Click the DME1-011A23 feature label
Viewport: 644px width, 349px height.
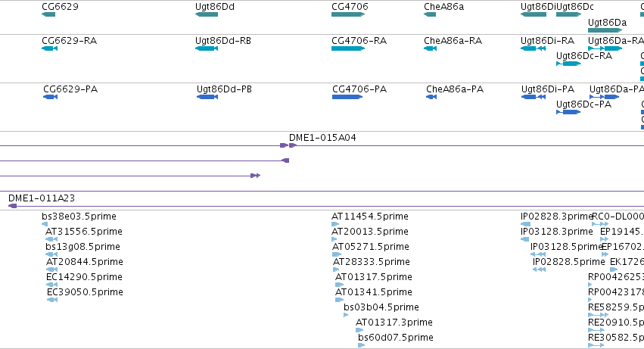coord(42,198)
